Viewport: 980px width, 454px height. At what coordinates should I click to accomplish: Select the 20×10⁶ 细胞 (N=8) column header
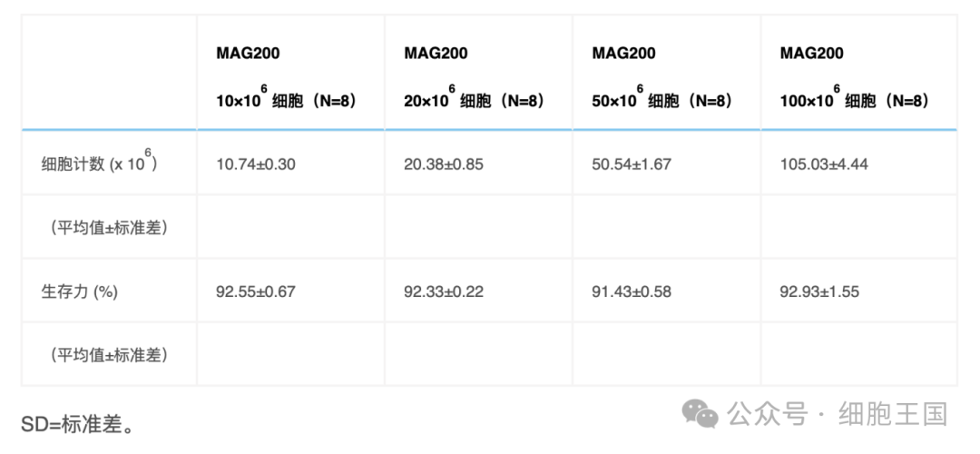coord(474,97)
